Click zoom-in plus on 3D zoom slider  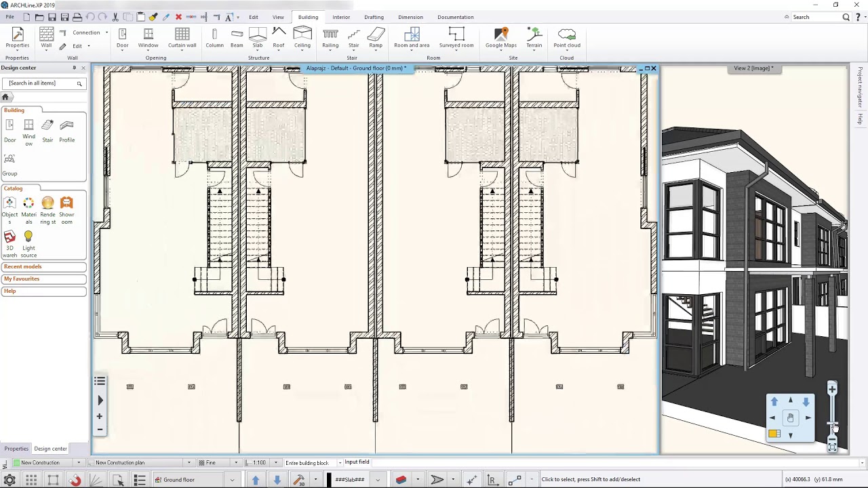tap(832, 389)
